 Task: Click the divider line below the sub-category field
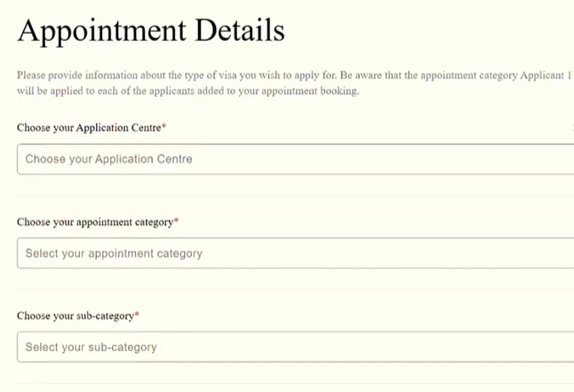click(x=293, y=383)
